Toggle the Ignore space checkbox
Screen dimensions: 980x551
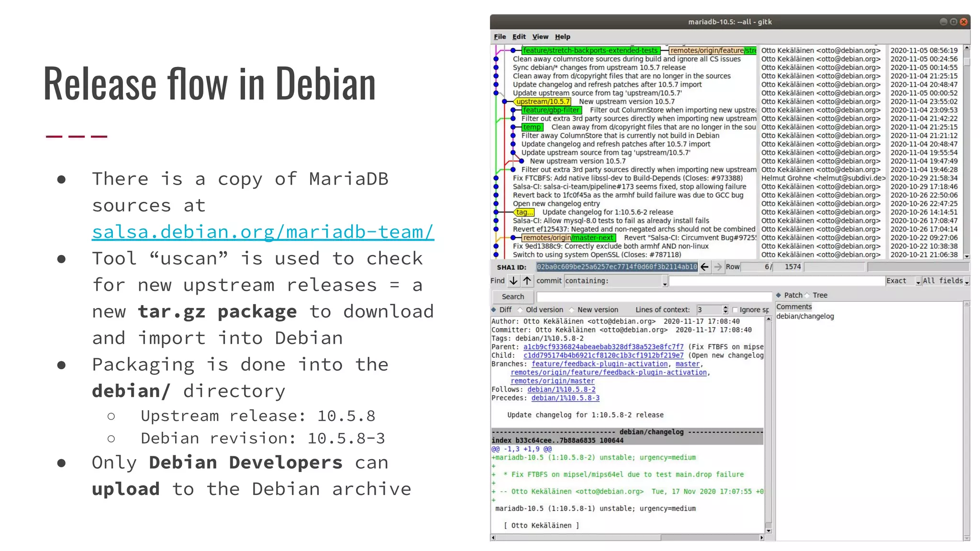click(x=735, y=310)
